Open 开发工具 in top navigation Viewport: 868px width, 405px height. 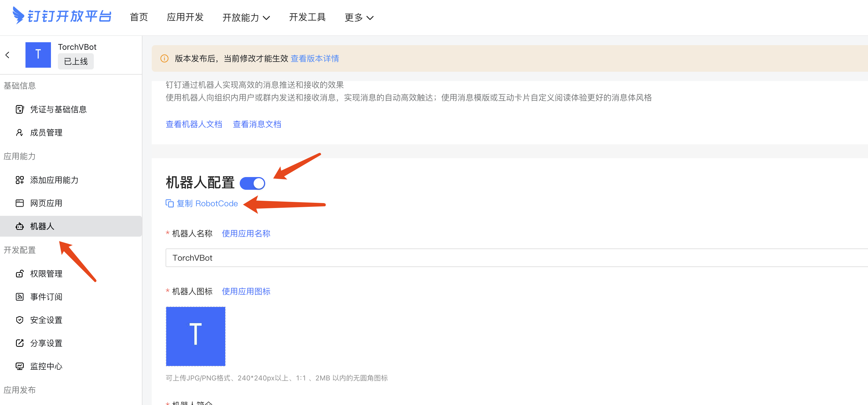[307, 17]
